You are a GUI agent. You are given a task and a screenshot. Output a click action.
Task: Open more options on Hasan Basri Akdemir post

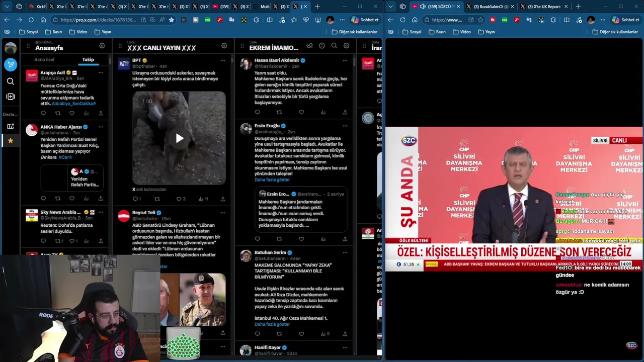(345, 60)
